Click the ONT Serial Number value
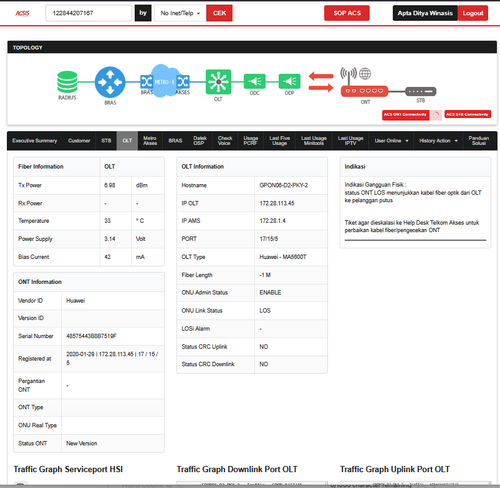500x488 pixels. pyautogui.click(x=91, y=336)
